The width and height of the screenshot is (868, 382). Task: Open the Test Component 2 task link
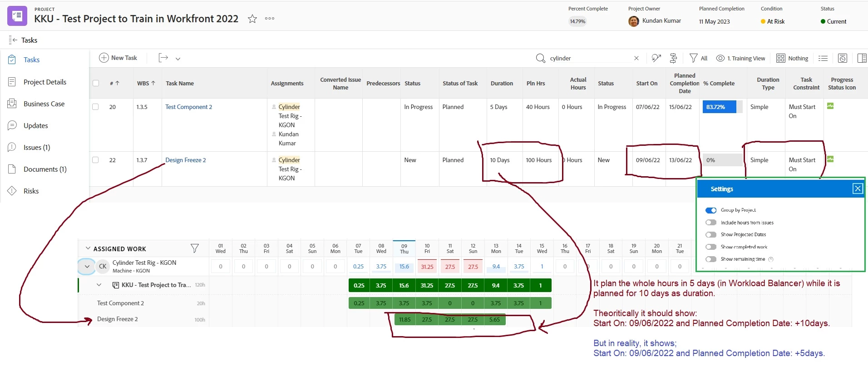pos(188,107)
